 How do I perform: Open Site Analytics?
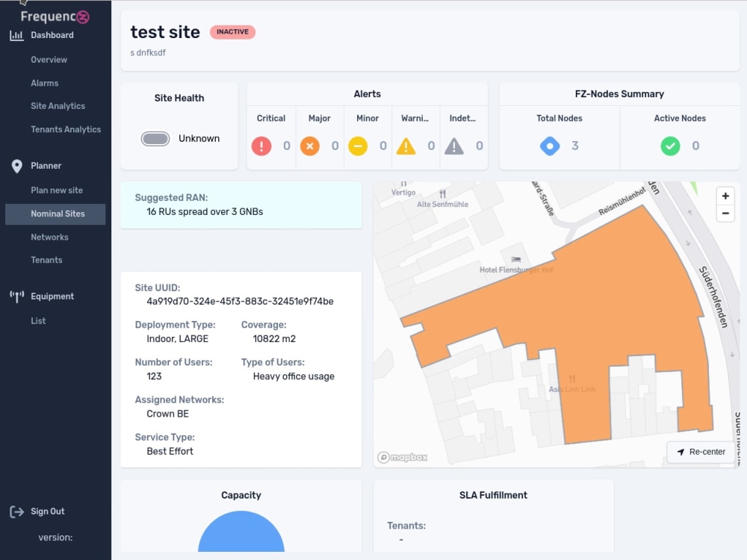tap(58, 106)
